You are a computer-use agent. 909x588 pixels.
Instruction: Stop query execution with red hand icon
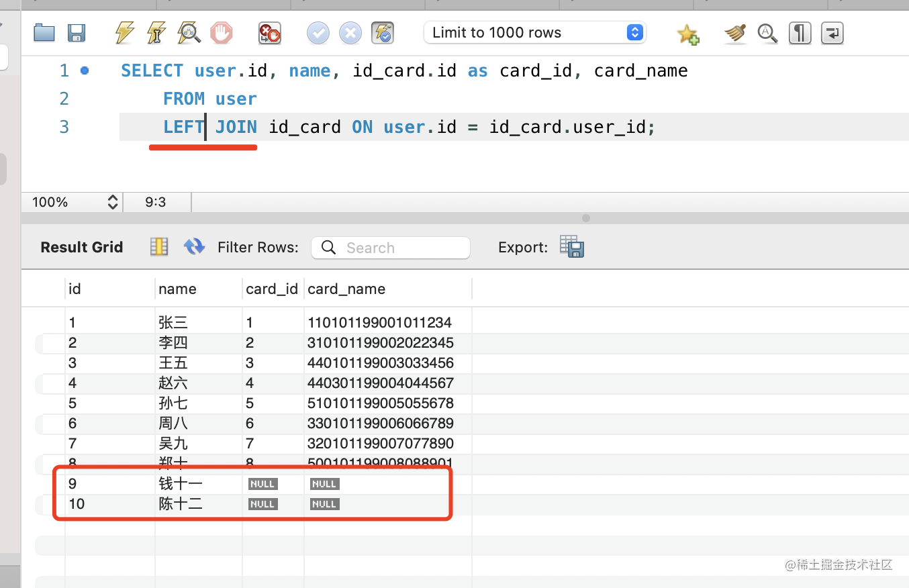(x=221, y=33)
